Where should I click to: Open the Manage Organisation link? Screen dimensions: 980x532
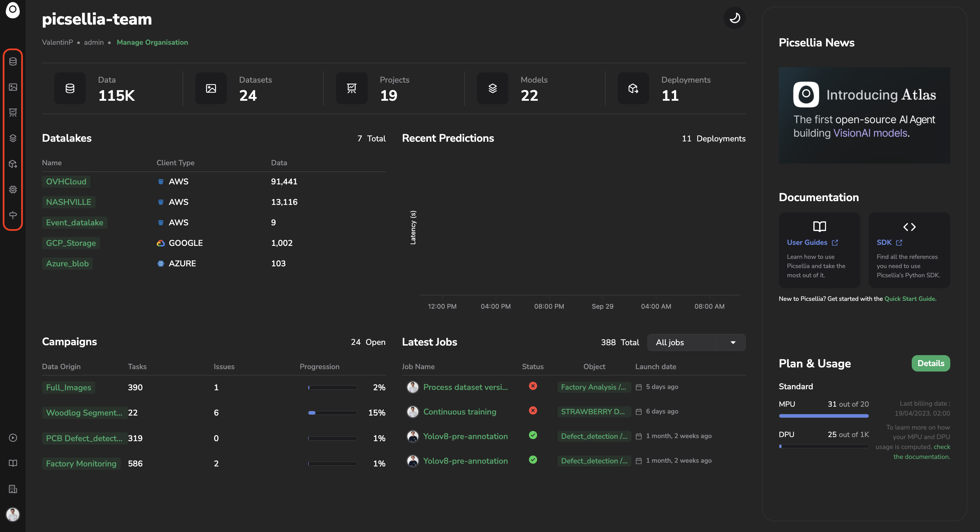pos(152,42)
